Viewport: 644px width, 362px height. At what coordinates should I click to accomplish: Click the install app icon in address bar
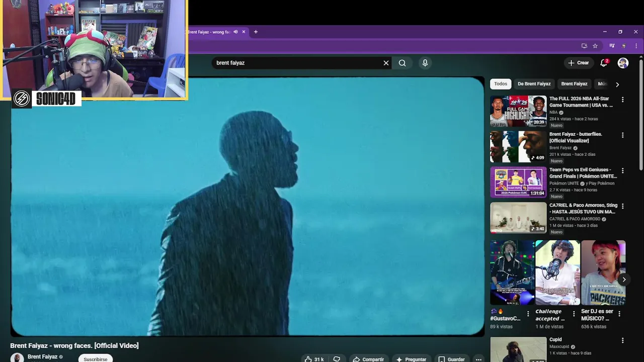click(584, 46)
